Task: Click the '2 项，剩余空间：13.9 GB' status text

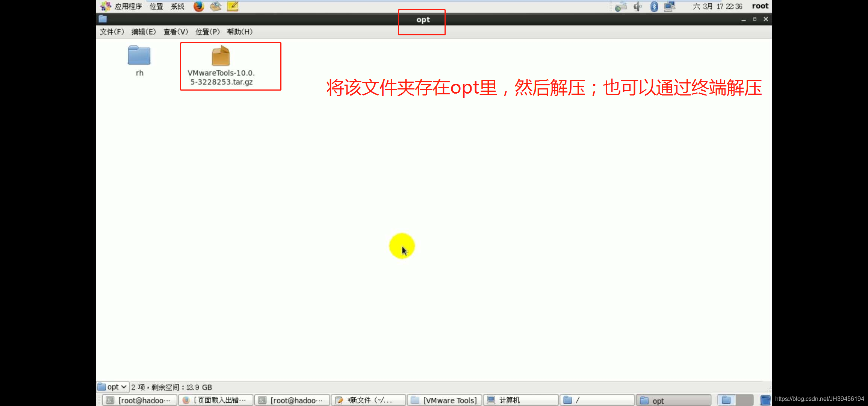Action: tap(172, 387)
